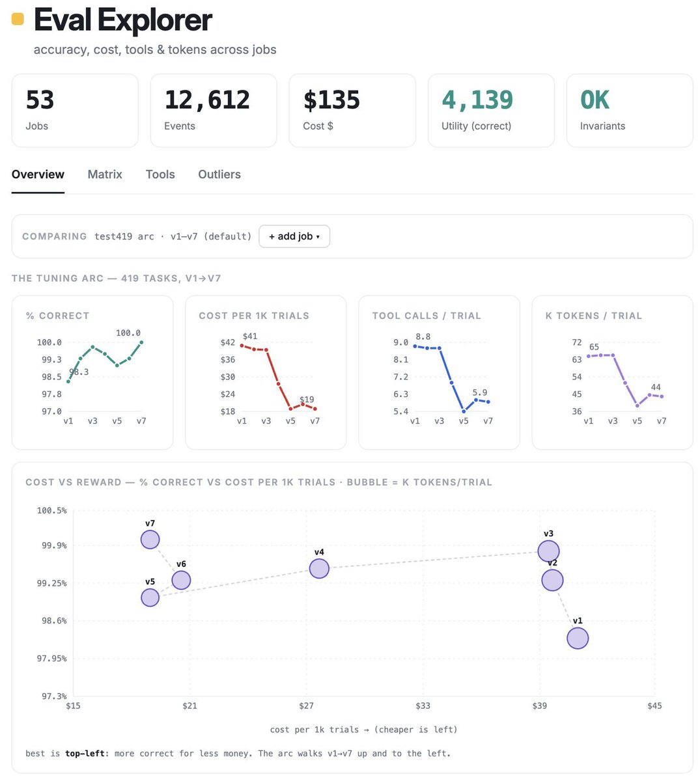Switch to the Tools tab
Screen dimensions: 700x781
coord(160,174)
